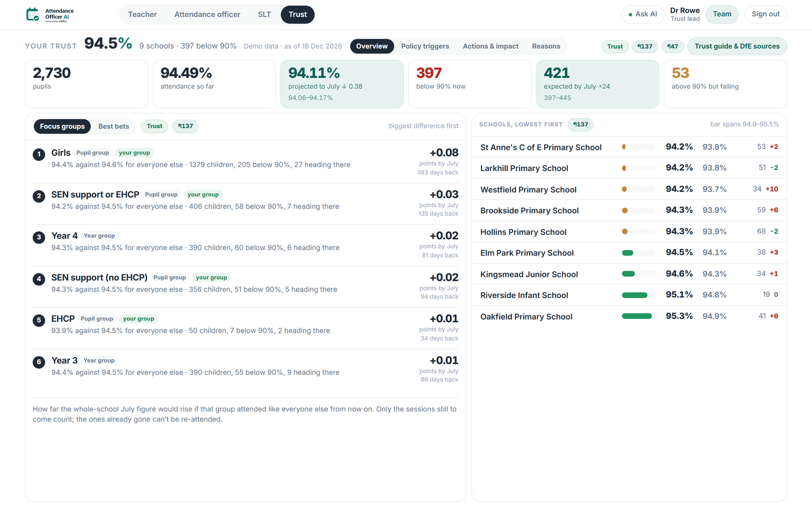Click the ¶137 chip beside Schools, lowest first

coord(581,124)
